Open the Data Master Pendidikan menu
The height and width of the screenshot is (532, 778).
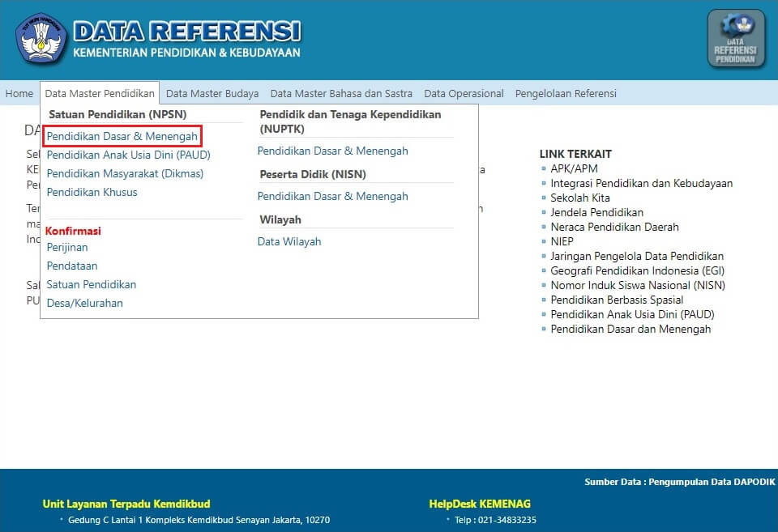(x=99, y=93)
